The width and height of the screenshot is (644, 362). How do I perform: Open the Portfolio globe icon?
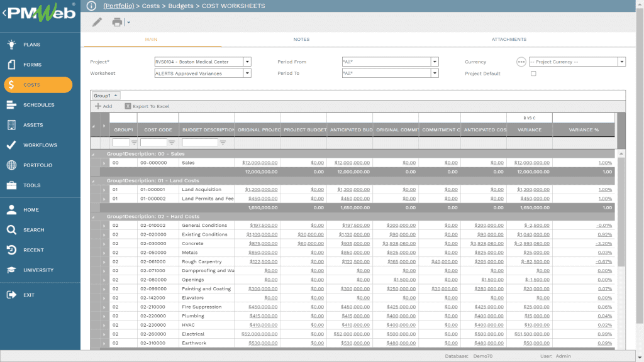[x=11, y=165]
